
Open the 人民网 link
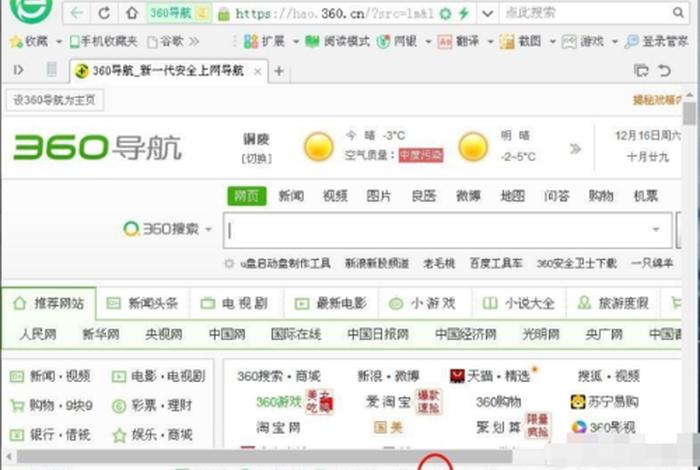coord(38,334)
